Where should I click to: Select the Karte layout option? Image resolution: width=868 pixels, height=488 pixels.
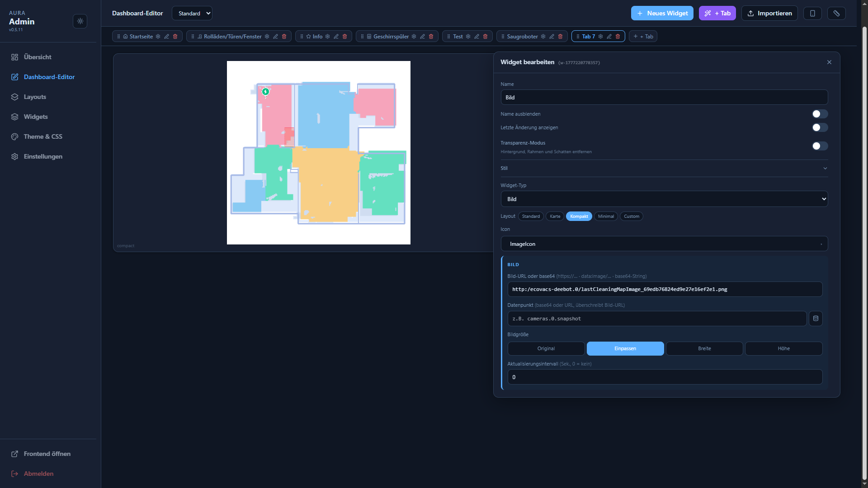pos(555,216)
